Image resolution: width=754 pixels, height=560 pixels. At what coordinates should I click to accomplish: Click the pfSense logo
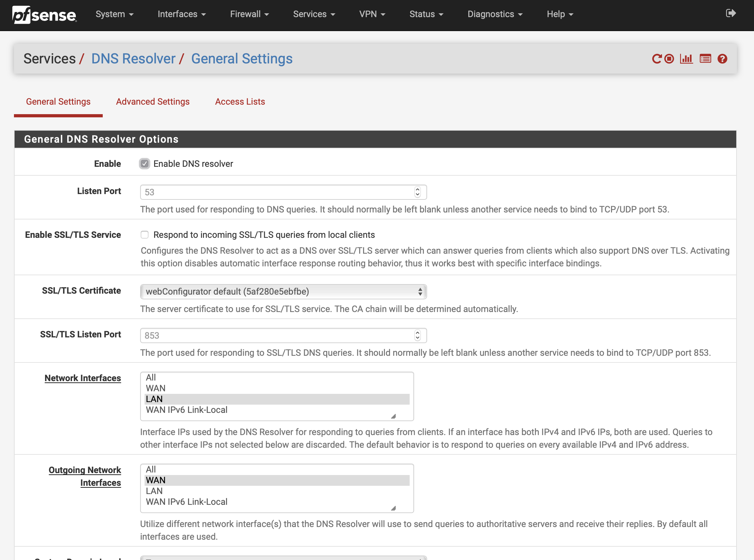pyautogui.click(x=44, y=15)
